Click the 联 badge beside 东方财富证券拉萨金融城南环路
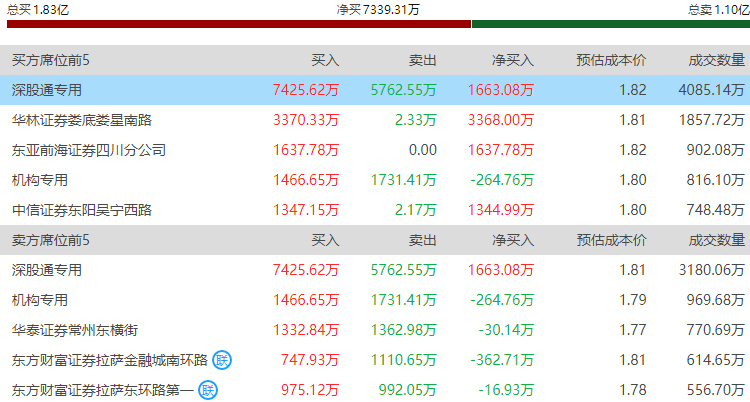This screenshot has width=750, height=402. 222,360
